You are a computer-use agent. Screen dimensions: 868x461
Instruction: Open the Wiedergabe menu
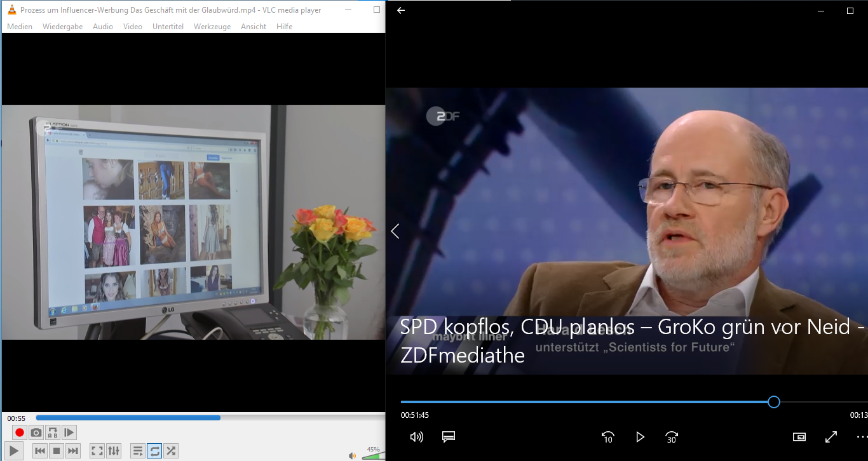(62, 27)
